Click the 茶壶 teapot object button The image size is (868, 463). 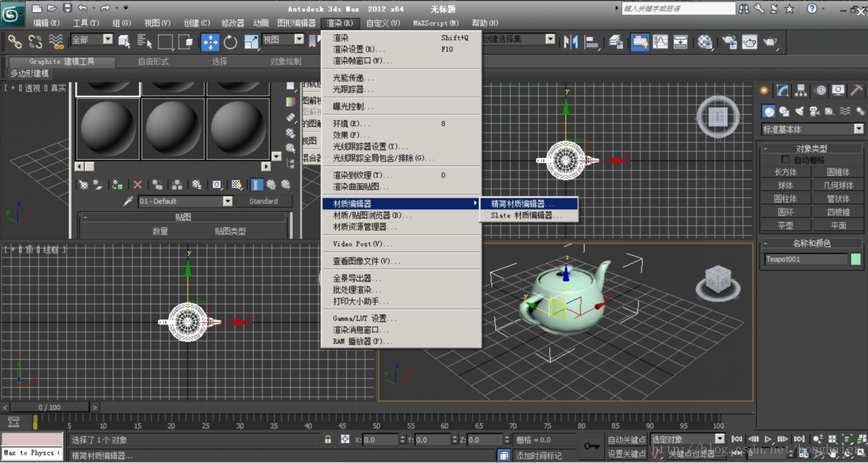pos(785,225)
